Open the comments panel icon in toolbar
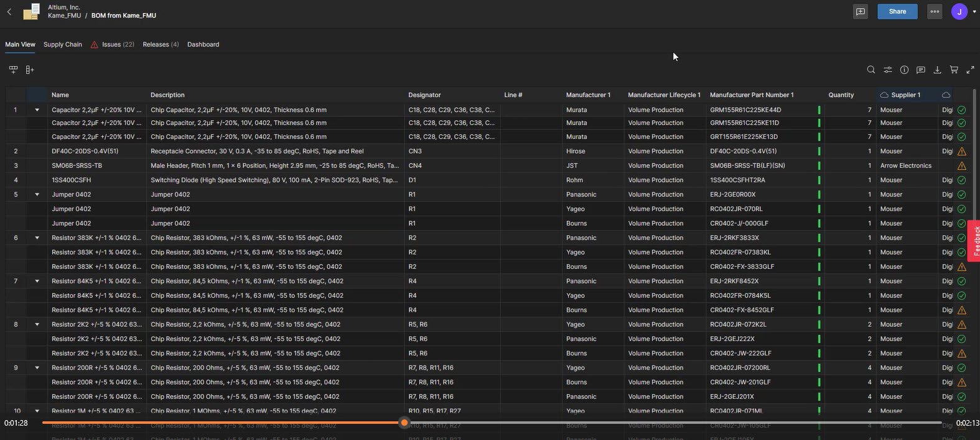Image resolution: width=980 pixels, height=440 pixels. (921, 70)
